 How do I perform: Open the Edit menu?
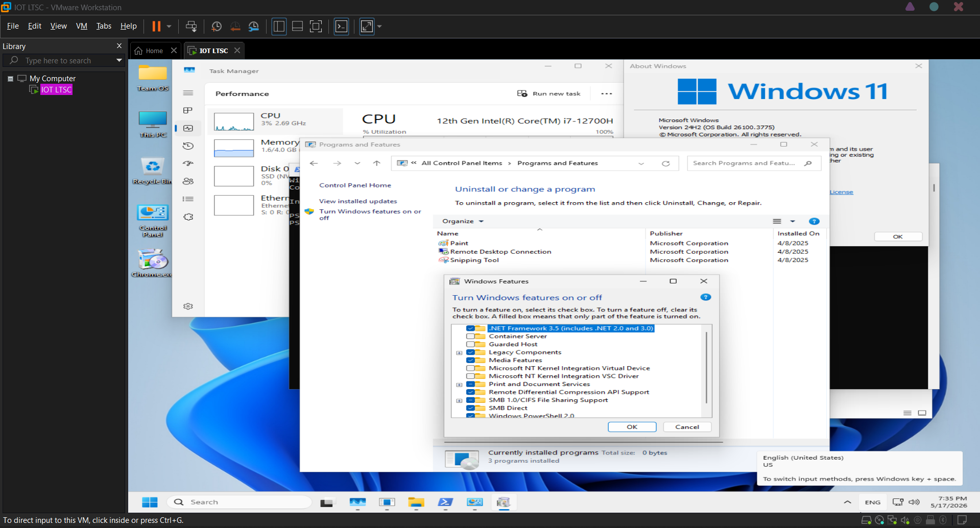[35, 26]
